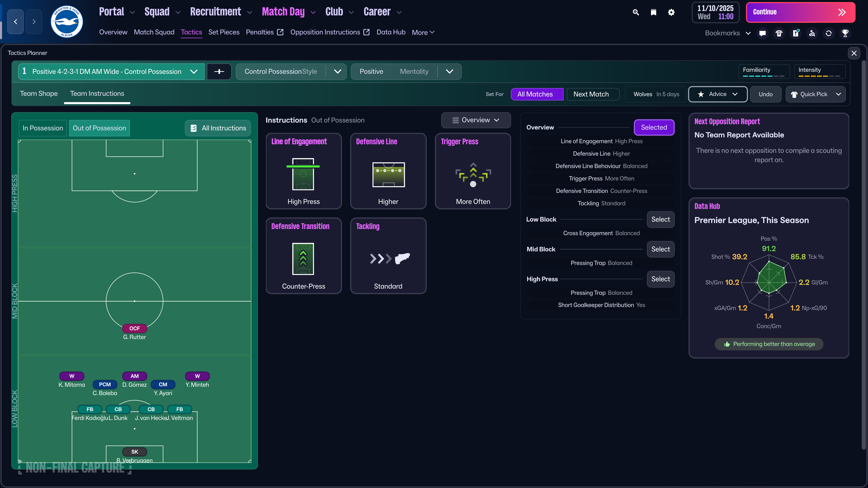Toggle All Instructions checkbox button

click(218, 128)
